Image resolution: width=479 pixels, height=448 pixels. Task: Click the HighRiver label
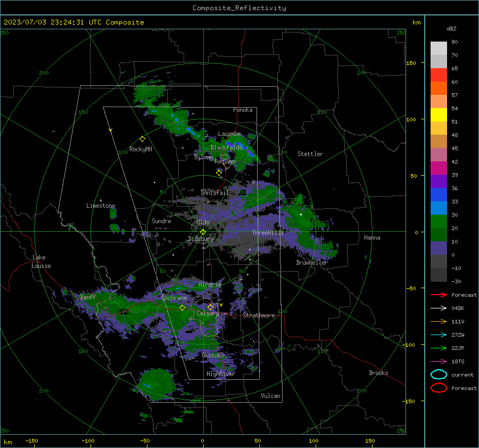[x=221, y=374]
